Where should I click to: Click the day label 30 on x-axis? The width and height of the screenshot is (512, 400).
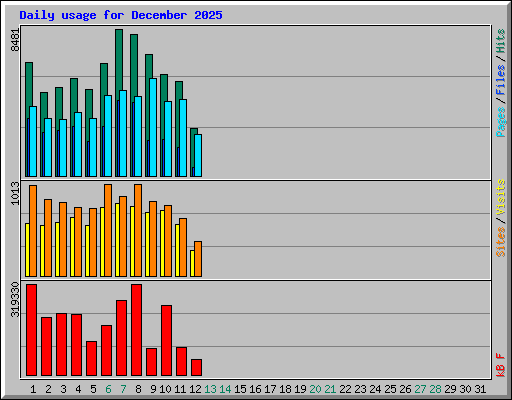point(465,389)
